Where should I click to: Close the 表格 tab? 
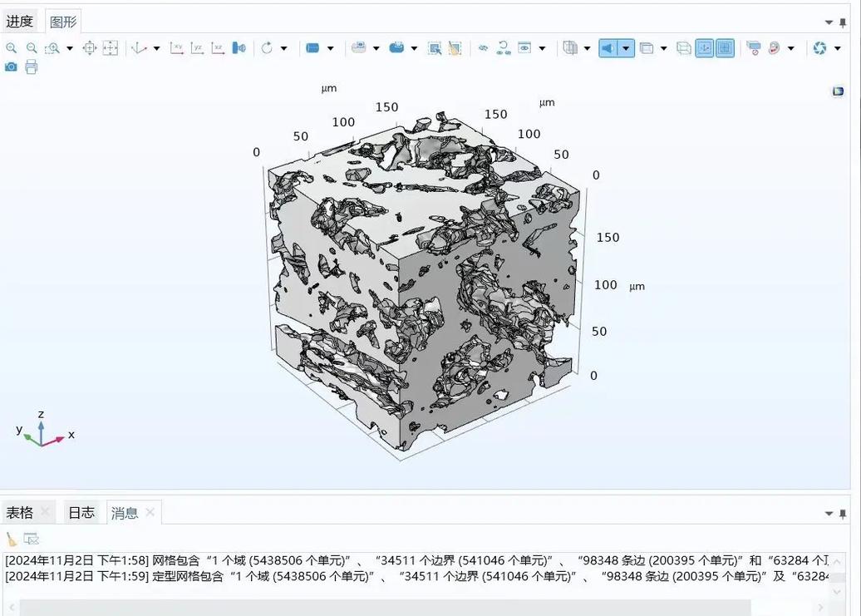tap(45, 512)
